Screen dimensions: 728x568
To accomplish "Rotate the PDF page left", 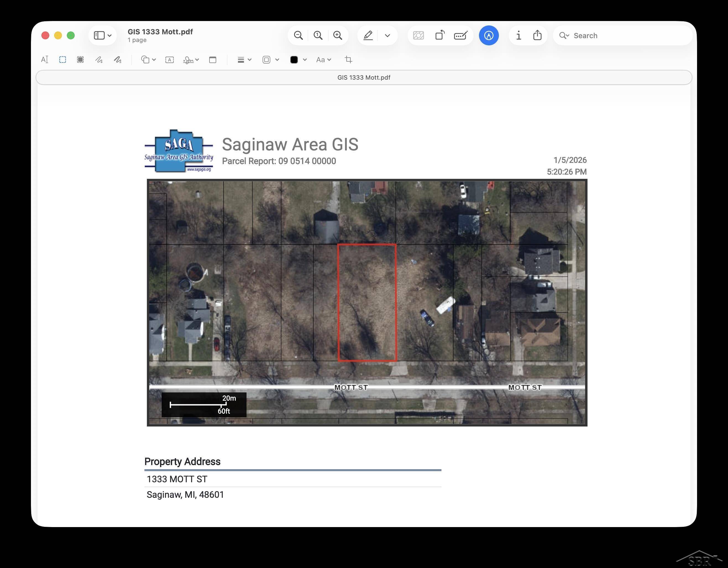I will tap(440, 35).
